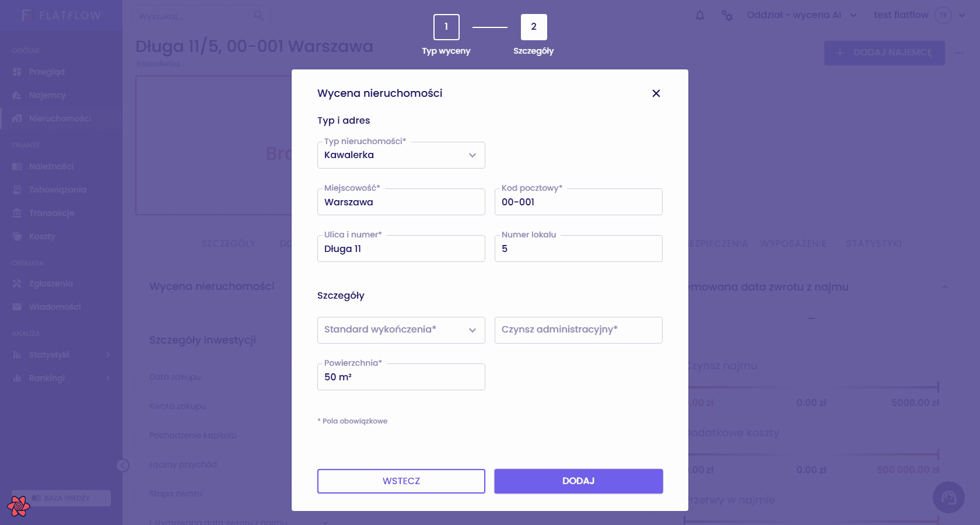This screenshot has width=980, height=525.
Task: Click the DODAJ button
Action: point(579,481)
